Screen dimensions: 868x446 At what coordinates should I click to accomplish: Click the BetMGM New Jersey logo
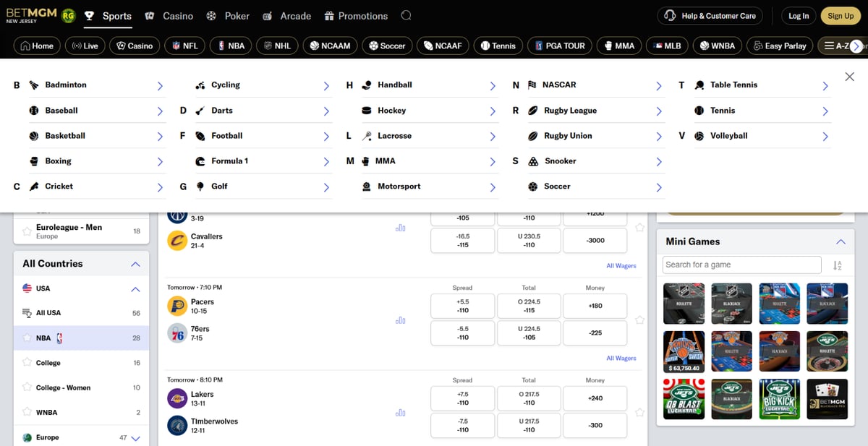(31, 16)
